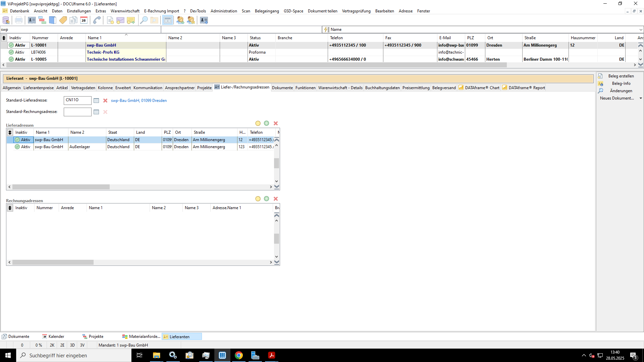644x362 pixels.
Task: Toggle the window layout toolbar icon
Action: (167, 20)
